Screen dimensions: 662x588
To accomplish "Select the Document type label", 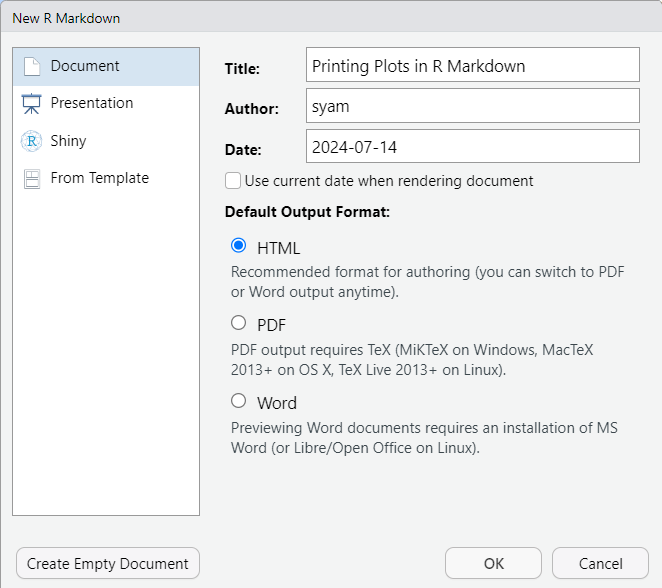I will (85, 66).
